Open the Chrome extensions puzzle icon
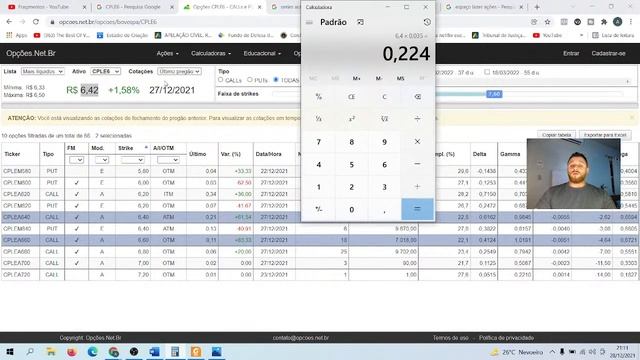 (x=604, y=22)
